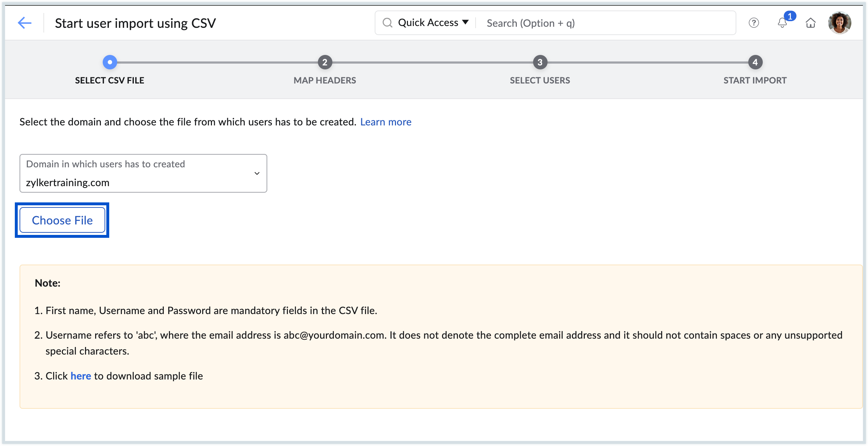This screenshot has width=868, height=446.
Task: Expand the Quick Access dropdown
Action: click(433, 23)
